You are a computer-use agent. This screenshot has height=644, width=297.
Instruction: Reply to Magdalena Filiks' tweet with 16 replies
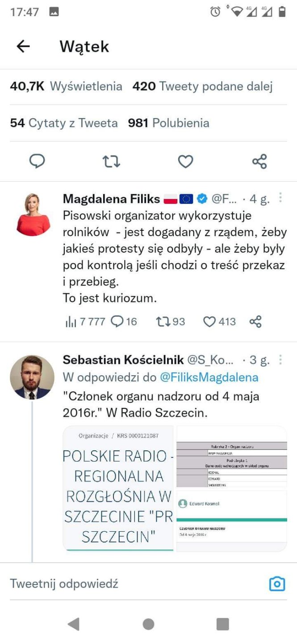point(124,322)
